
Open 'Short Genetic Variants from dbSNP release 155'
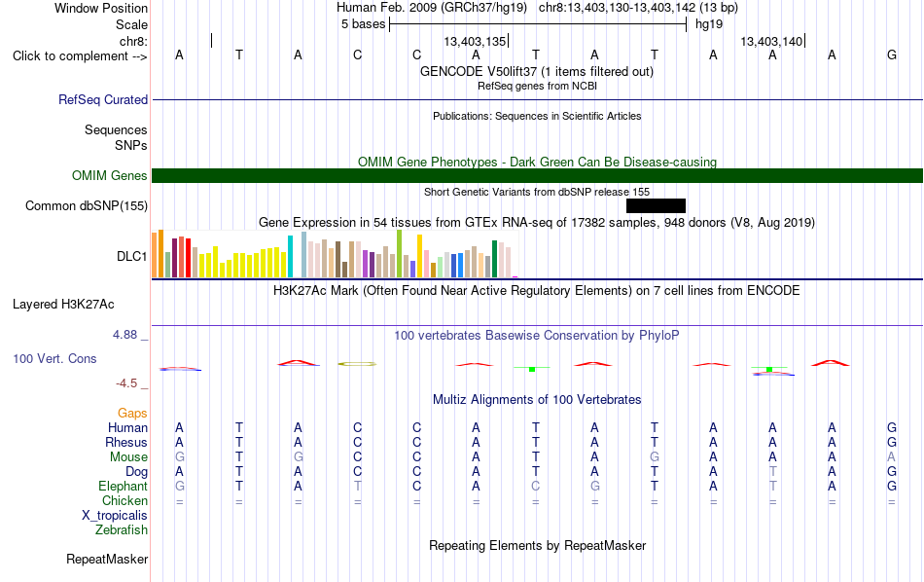[x=537, y=192]
